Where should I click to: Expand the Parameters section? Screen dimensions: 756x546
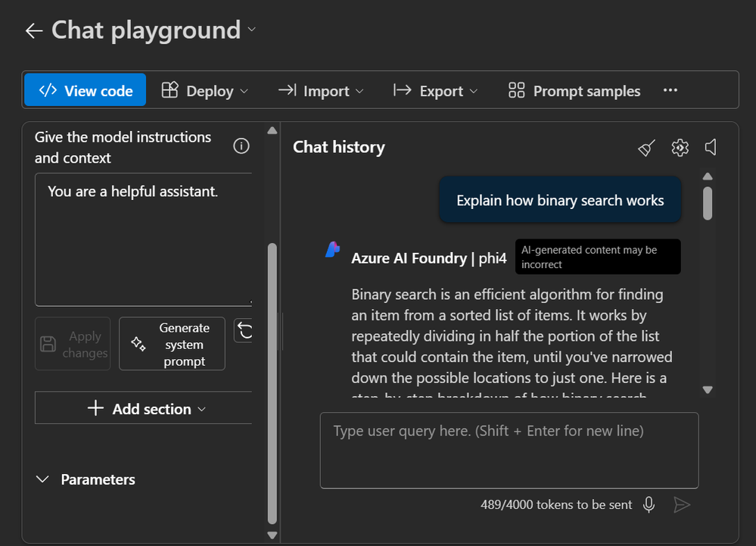click(87, 479)
